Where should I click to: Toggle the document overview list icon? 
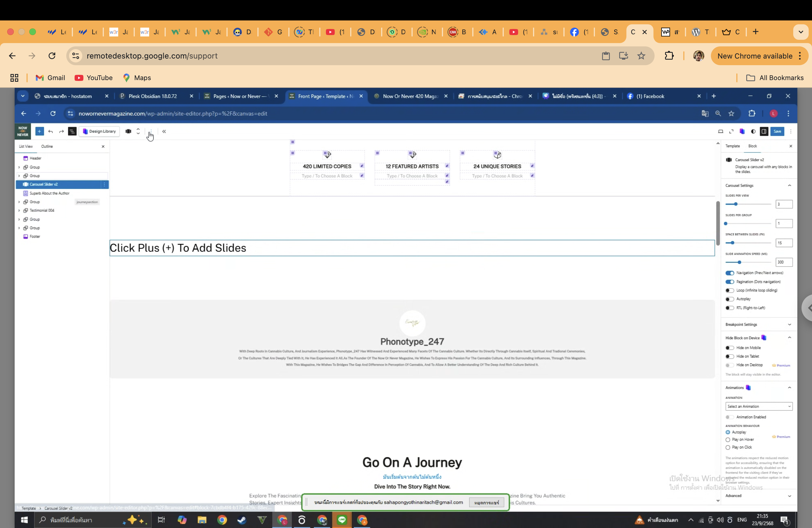coord(72,131)
